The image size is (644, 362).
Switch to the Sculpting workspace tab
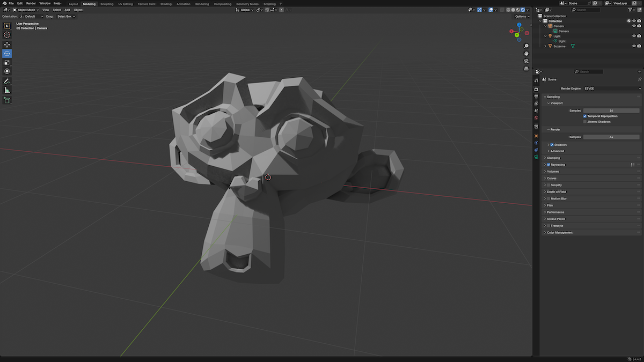click(x=107, y=4)
